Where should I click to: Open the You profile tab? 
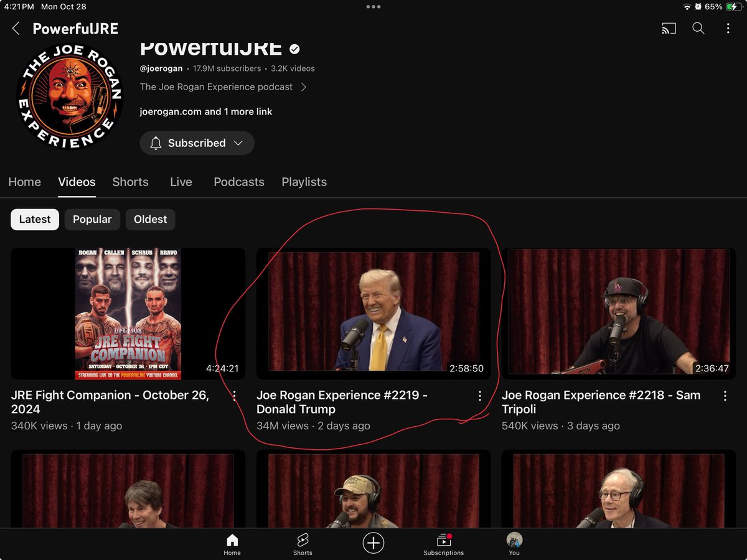(x=514, y=544)
